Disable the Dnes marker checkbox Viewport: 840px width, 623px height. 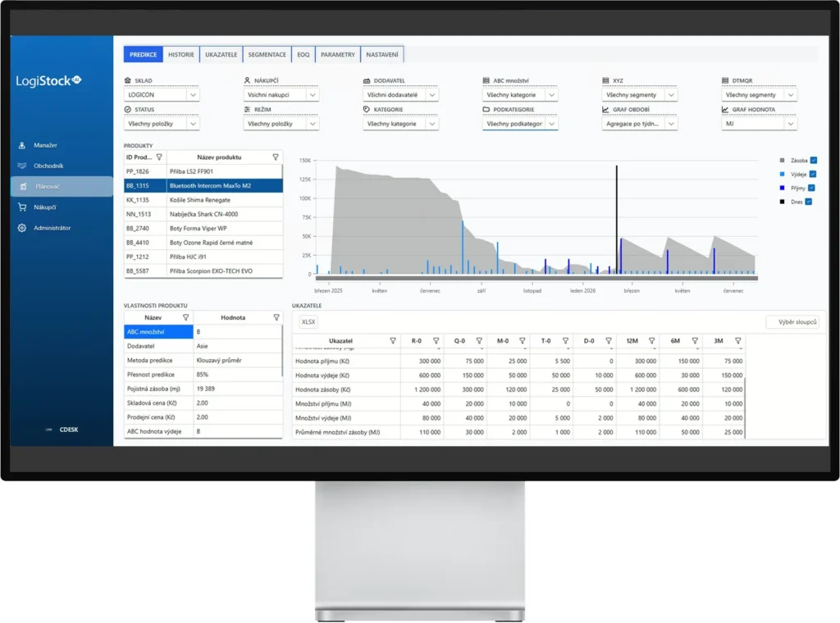pyautogui.click(x=808, y=202)
